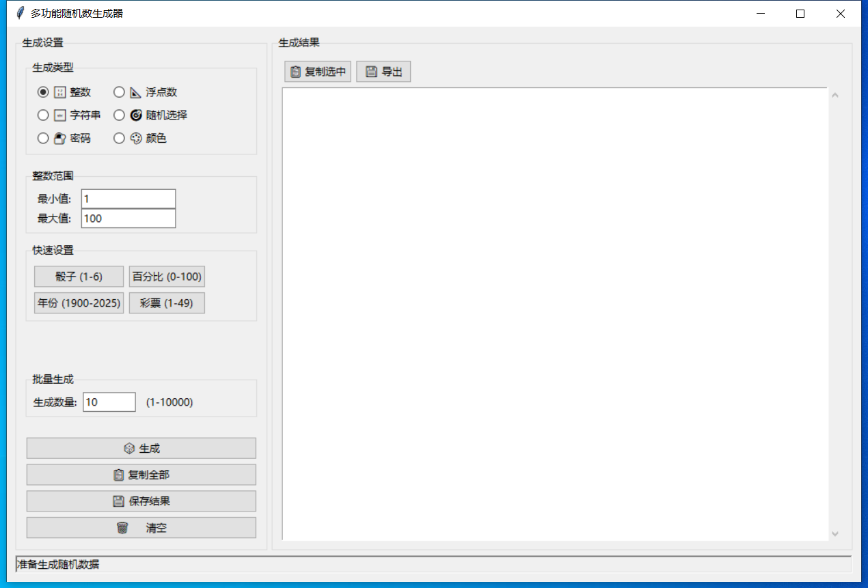Click the floppy disk icon on 导出

(371, 72)
